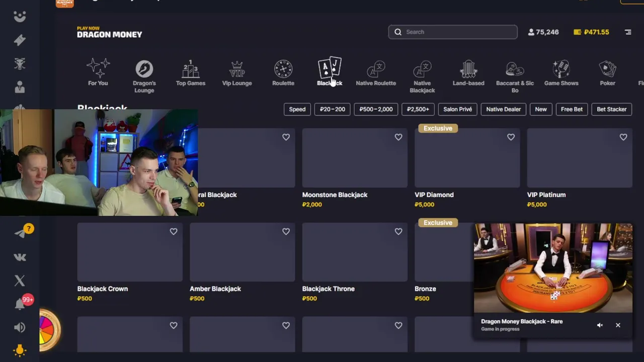Open the VIP Platinum game thumbnail
This screenshot has width=644, height=362.
pos(580,158)
